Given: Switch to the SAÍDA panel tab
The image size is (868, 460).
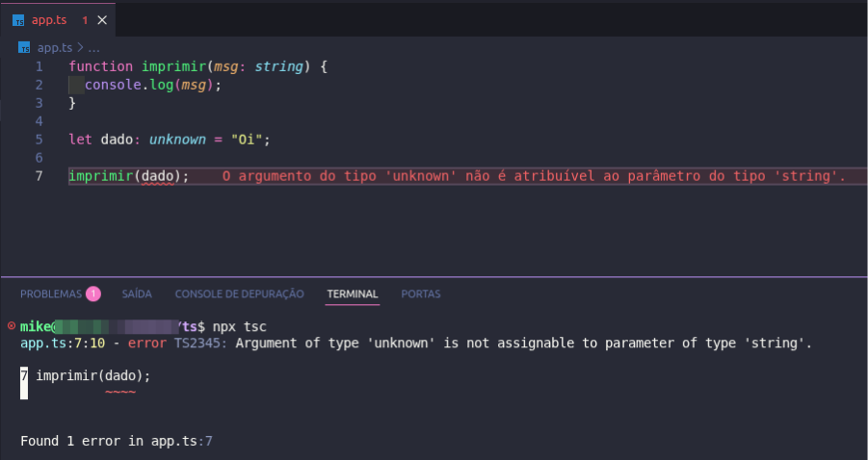Looking at the screenshot, I should pyautogui.click(x=137, y=294).
